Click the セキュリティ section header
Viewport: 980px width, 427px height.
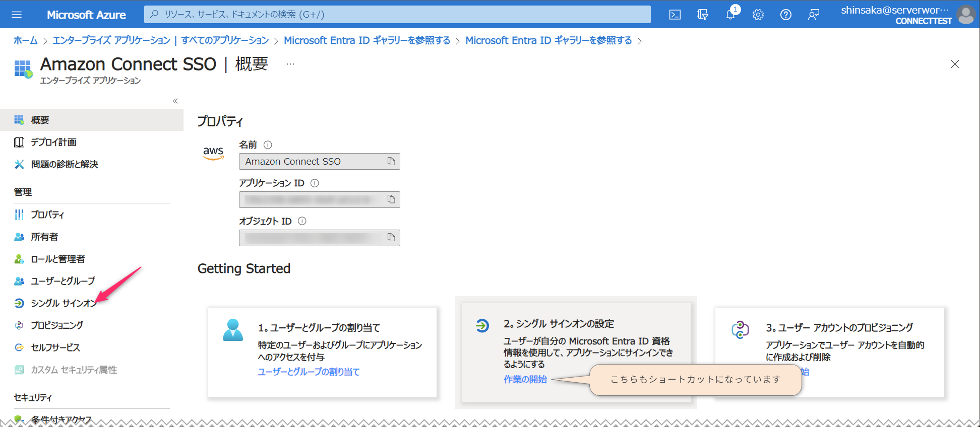[33, 397]
